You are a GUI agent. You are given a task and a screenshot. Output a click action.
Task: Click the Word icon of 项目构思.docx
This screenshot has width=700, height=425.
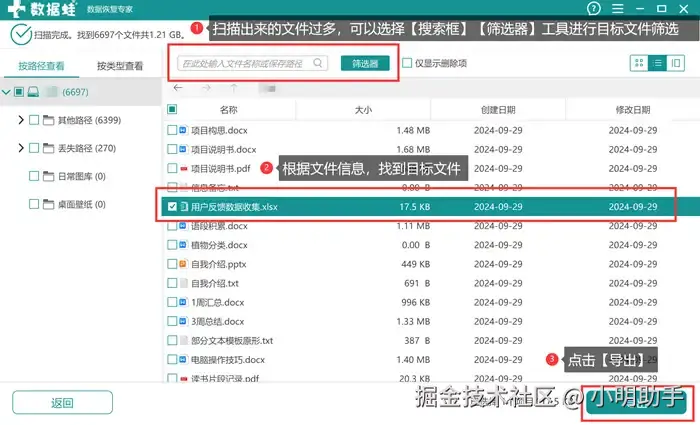pos(183,130)
